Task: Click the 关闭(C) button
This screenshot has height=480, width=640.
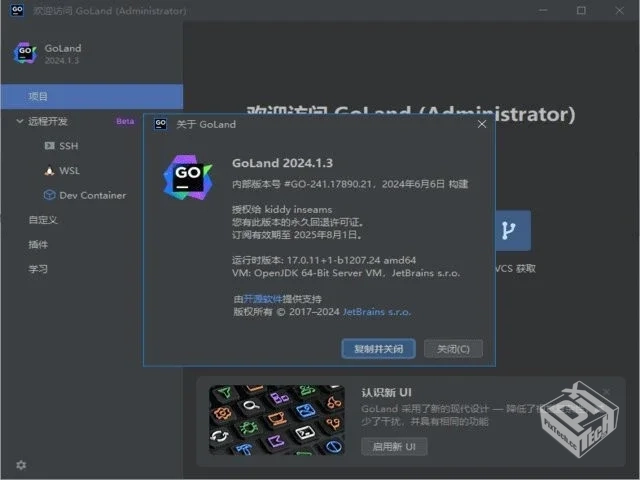Action: [x=453, y=349]
